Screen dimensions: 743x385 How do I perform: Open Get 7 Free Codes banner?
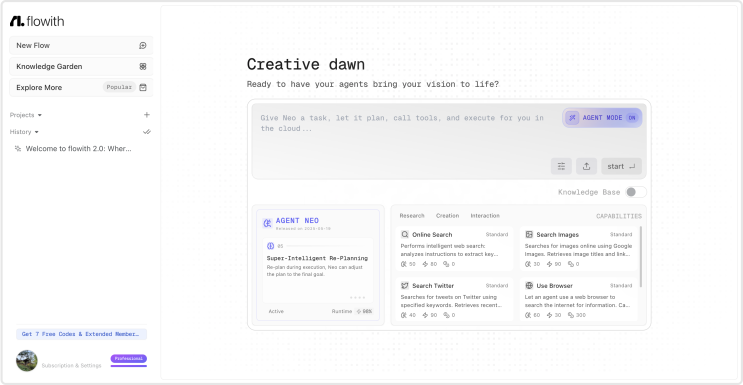click(82, 334)
